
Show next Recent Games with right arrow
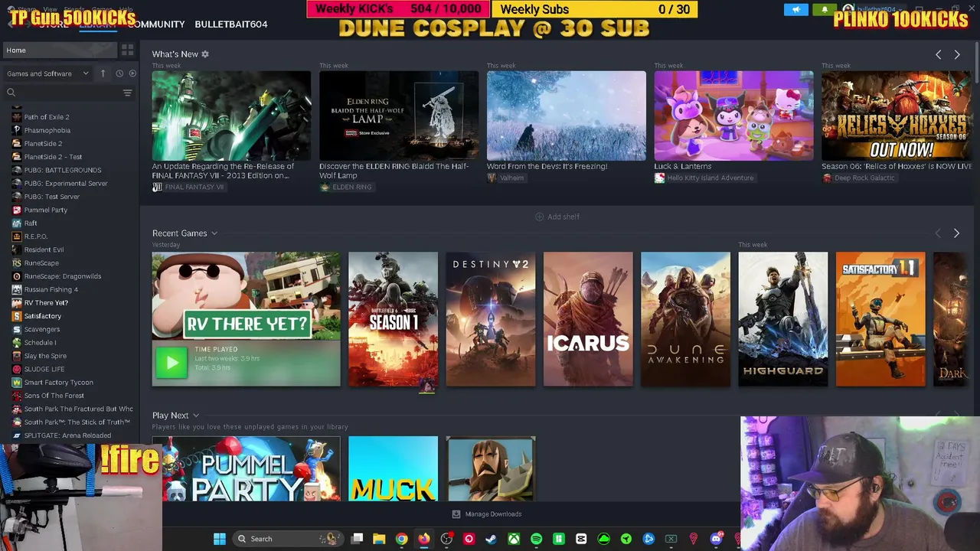point(956,233)
